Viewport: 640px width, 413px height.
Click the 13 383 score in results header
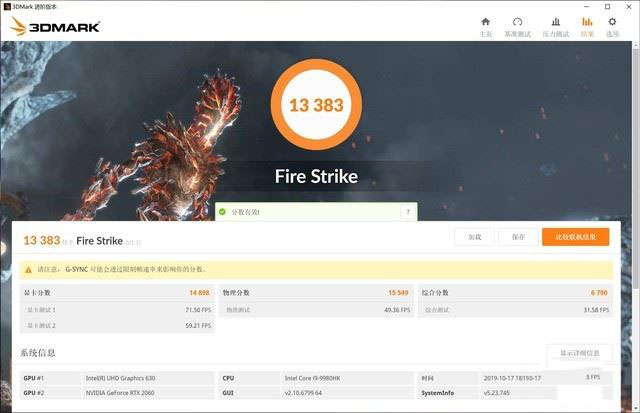pos(42,240)
